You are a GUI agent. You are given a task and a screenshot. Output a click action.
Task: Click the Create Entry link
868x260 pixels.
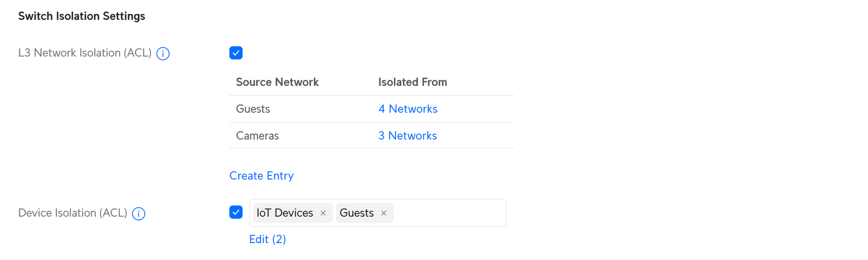261,176
